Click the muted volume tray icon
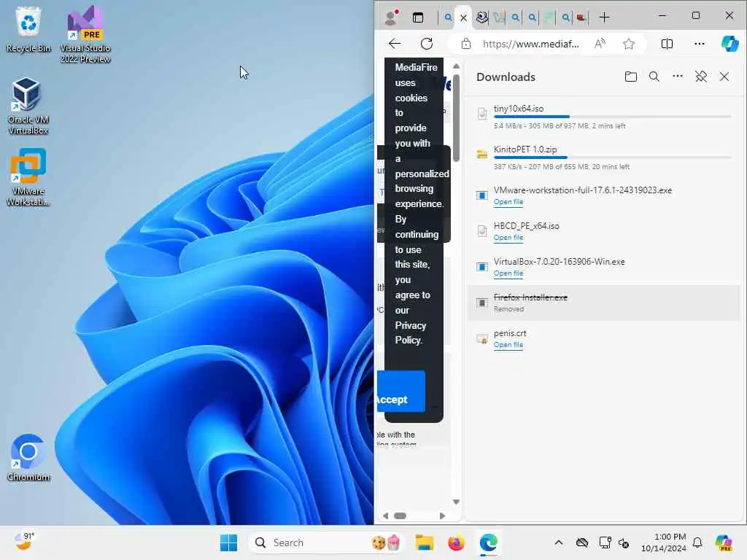This screenshot has height=560, width=747. [x=624, y=542]
